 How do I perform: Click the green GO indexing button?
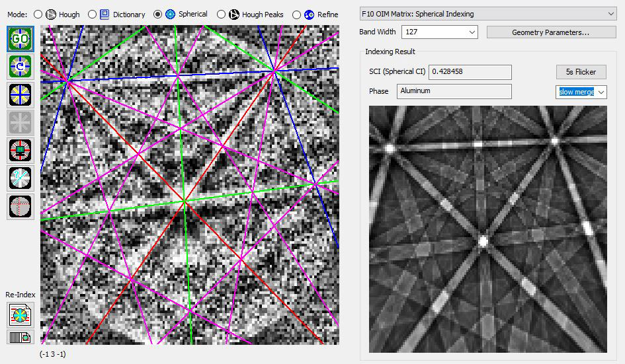pos(21,38)
